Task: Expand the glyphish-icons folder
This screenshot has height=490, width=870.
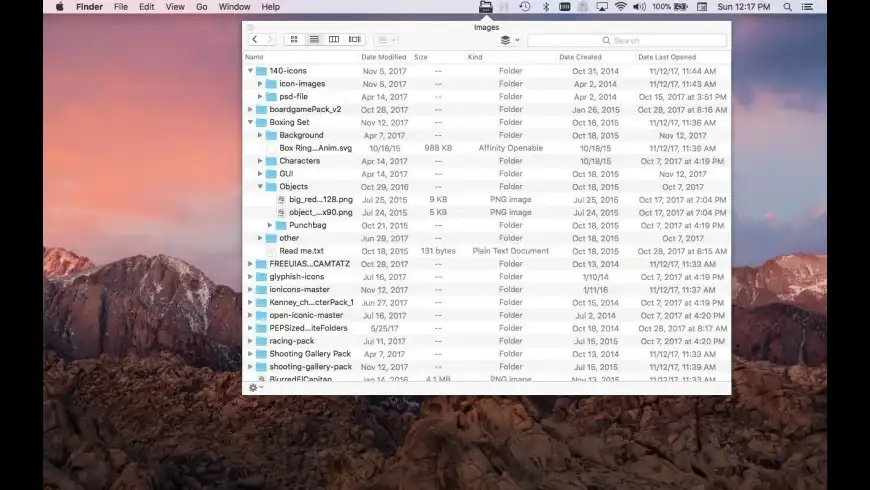Action: pyautogui.click(x=250, y=276)
